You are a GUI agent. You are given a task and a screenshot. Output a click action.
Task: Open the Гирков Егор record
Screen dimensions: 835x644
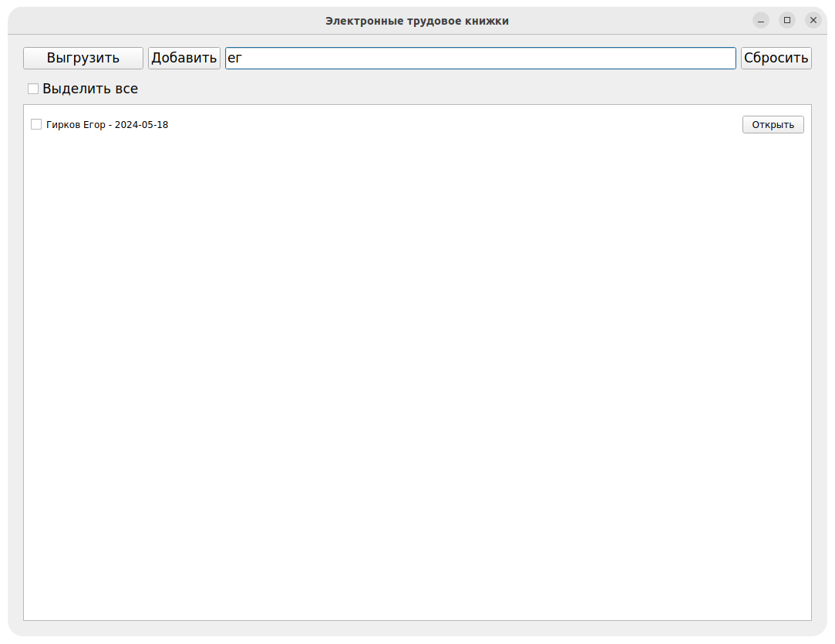pyautogui.click(x=773, y=125)
